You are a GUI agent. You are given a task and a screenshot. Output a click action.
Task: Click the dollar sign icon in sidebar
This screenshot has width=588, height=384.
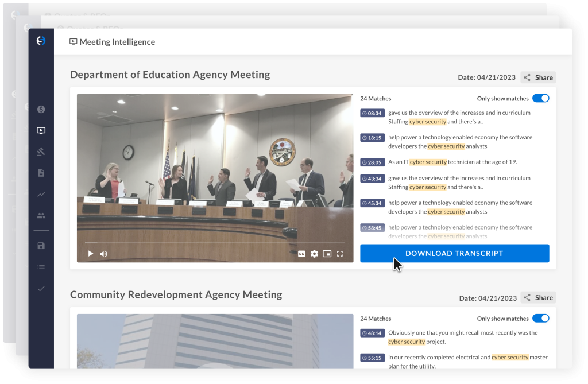tap(41, 109)
